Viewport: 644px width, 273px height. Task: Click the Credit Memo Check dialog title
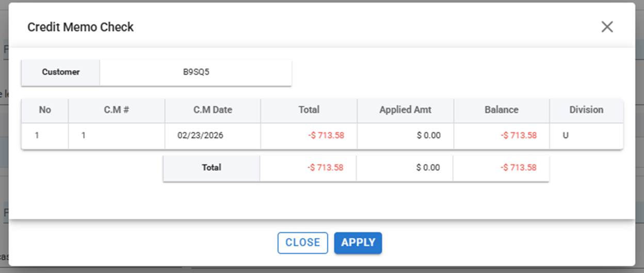(x=81, y=27)
